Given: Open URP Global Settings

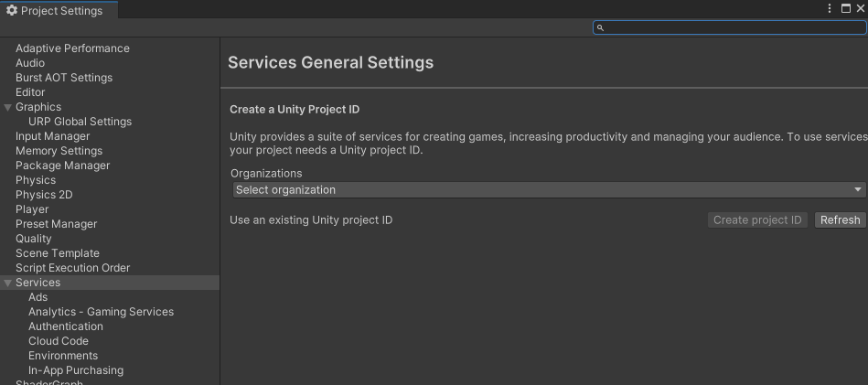Looking at the screenshot, I should point(80,122).
